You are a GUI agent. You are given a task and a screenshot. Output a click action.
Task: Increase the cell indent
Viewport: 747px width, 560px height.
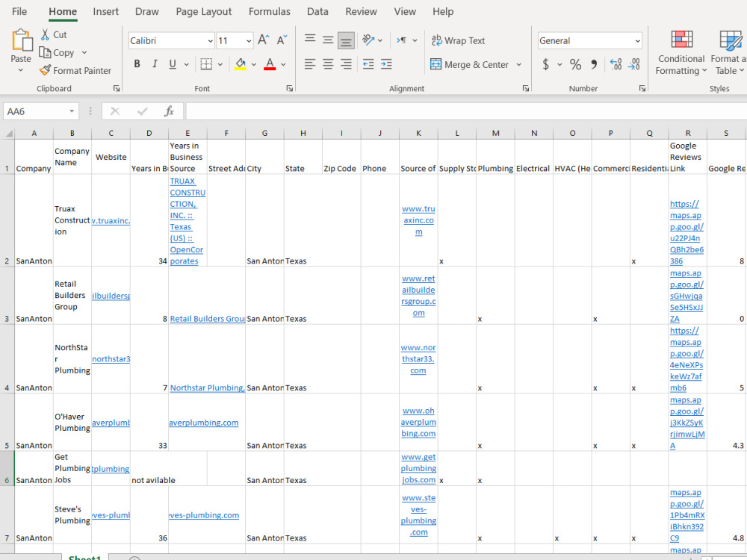point(386,63)
